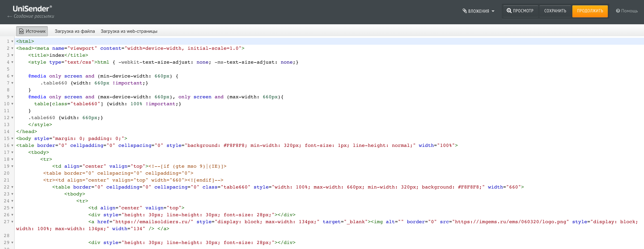
Task: Collapse the div fold arrow on line 26
Action: pos(12,215)
